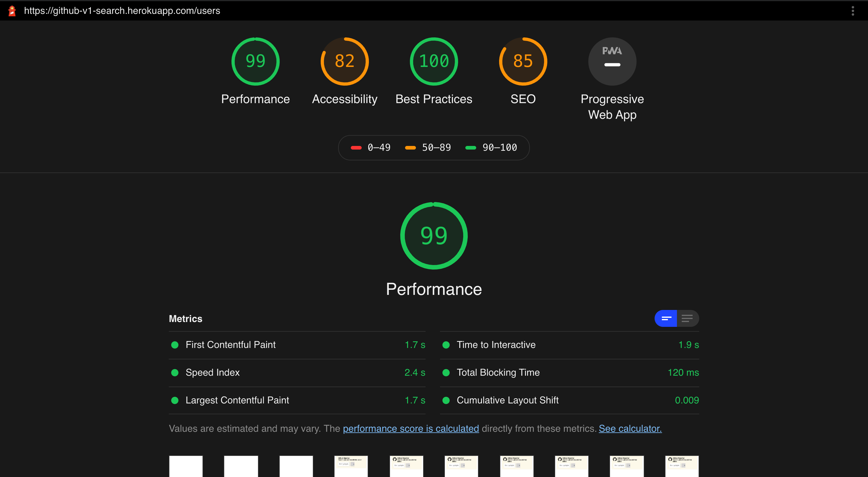The width and height of the screenshot is (868, 477).
Task: Click the first blank filmstrip thumbnail
Action: coord(186,466)
